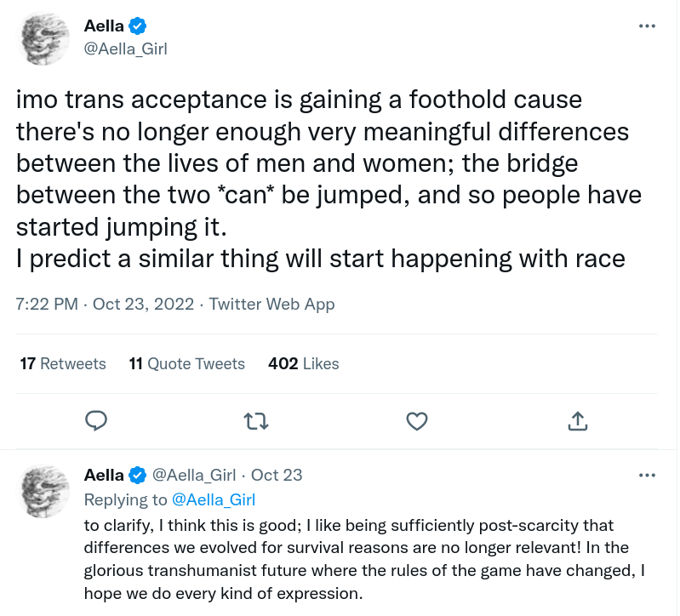Click the verified badge beside top Aella name
This screenshot has width=680, height=616.
pos(138,26)
